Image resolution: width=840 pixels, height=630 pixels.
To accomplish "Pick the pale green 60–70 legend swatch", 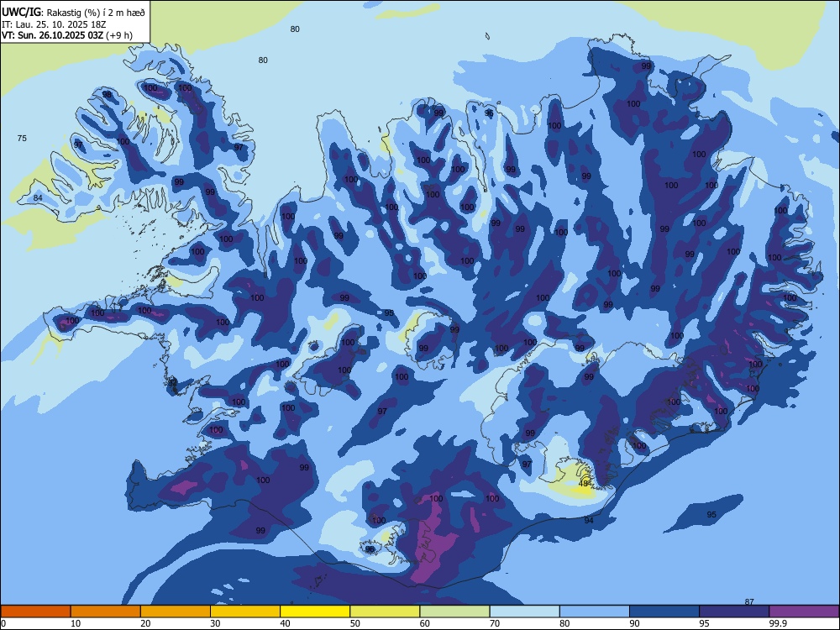I will (x=454, y=612).
